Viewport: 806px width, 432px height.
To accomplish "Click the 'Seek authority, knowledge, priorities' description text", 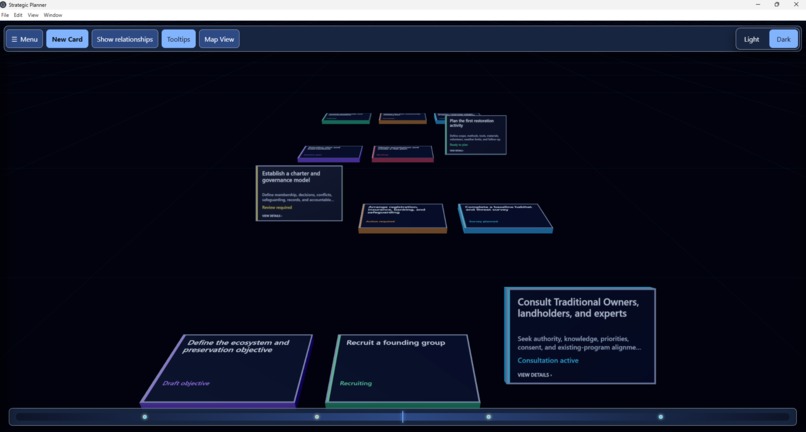I will click(580, 343).
